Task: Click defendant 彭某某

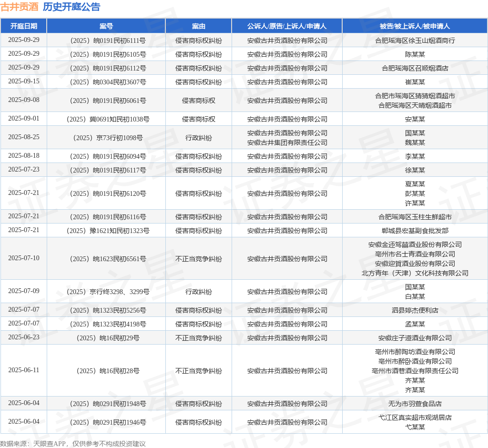Action: pyautogui.click(x=415, y=193)
